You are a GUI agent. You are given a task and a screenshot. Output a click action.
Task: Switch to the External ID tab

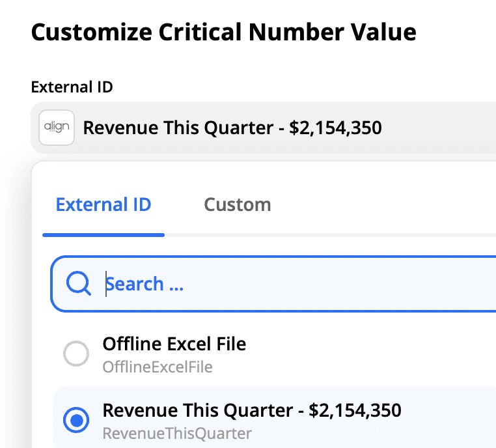click(x=103, y=204)
